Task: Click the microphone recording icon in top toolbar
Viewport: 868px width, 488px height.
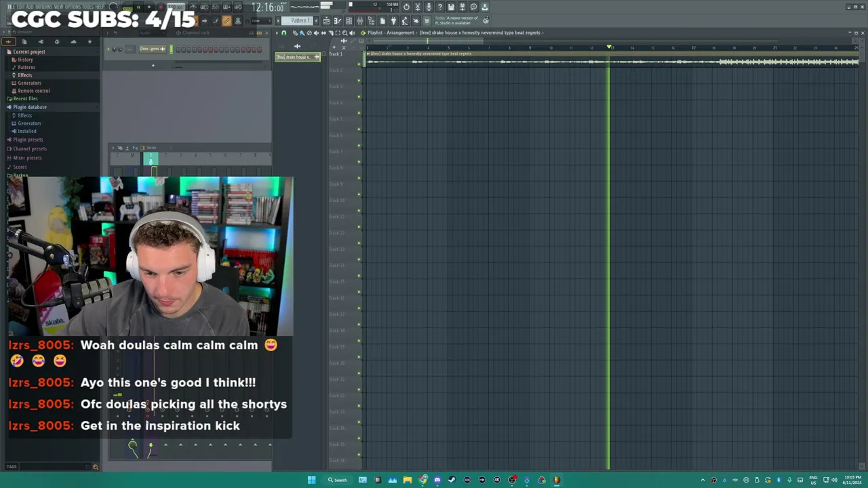Action: tap(429, 7)
